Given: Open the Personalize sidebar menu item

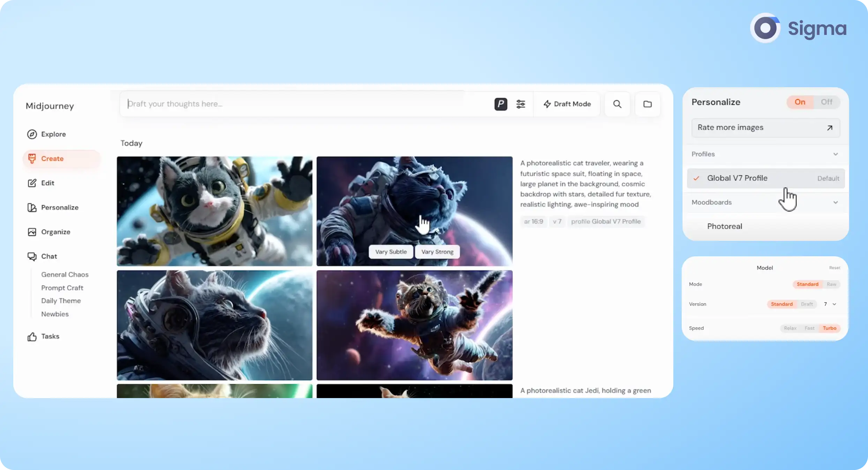Looking at the screenshot, I should pyautogui.click(x=60, y=207).
